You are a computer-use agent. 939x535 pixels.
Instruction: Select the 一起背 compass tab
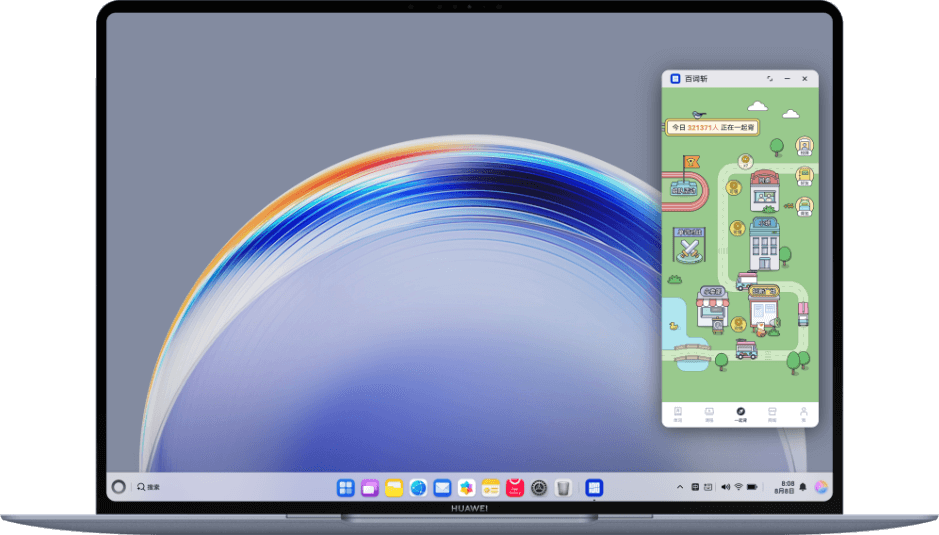click(741, 414)
